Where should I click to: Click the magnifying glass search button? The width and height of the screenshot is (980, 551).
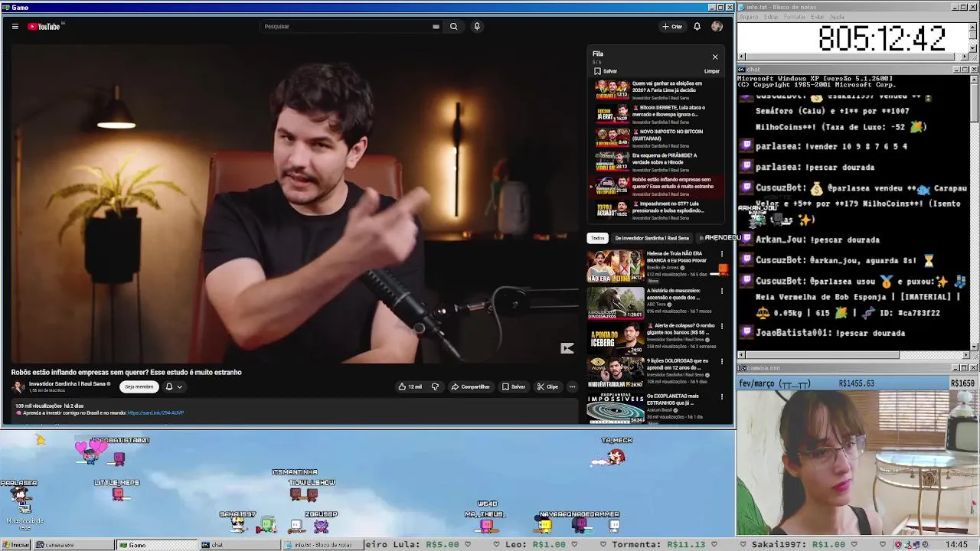pyautogui.click(x=453, y=26)
